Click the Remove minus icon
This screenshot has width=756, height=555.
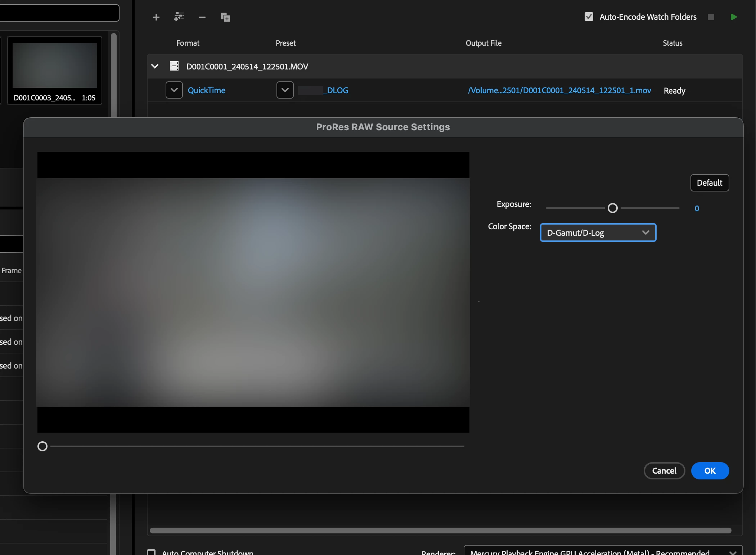tap(202, 17)
